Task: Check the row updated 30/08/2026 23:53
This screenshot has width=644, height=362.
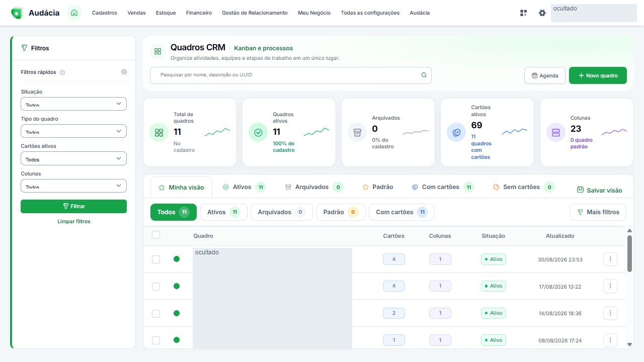Action: (156, 259)
